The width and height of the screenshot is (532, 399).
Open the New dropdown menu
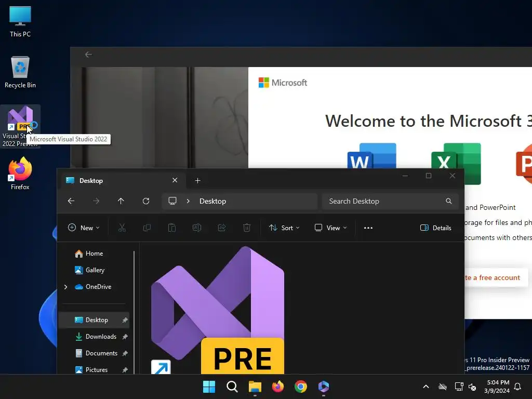click(x=84, y=228)
